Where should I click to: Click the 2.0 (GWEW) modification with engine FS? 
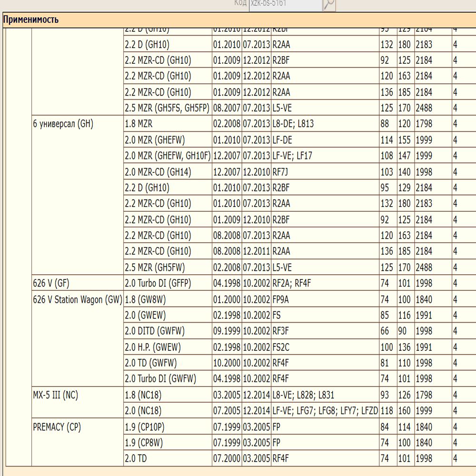point(168,315)
